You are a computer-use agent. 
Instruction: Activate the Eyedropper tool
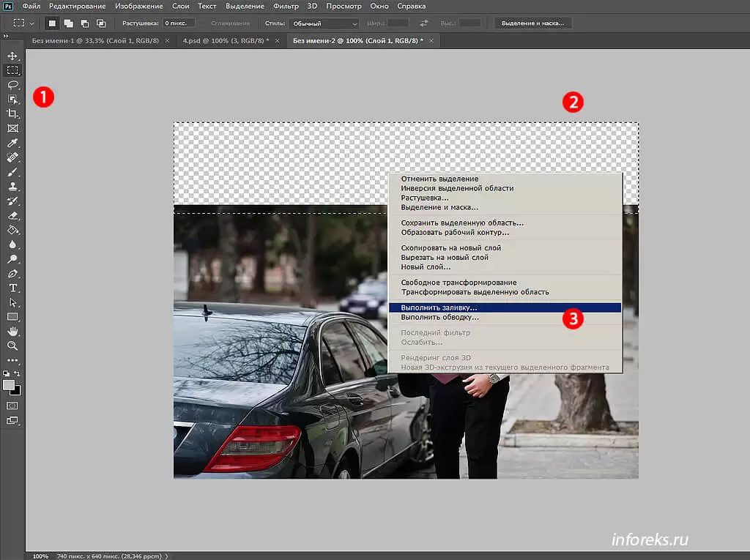(x=12, y=143)
